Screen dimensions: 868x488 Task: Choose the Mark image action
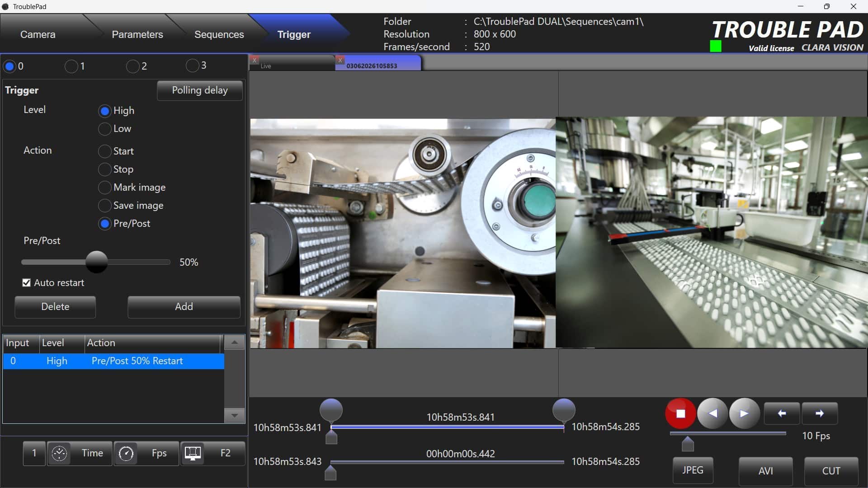tap(105, 188)
